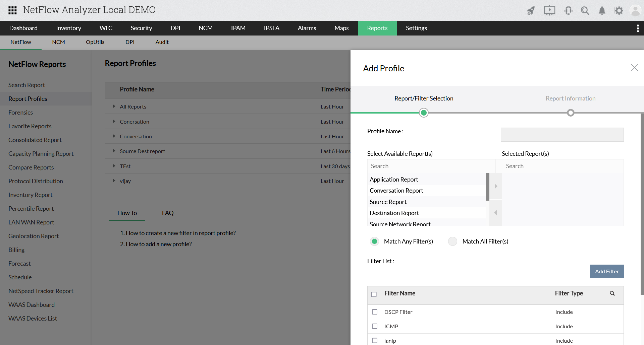Open the demo video presentation icon

(x=549, y=10)
